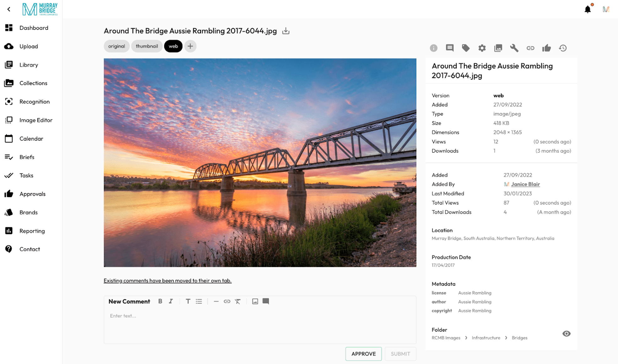Click the Last Modified date 30/01/2023
Screen dimensions: 618x364
tap(518, 194)
